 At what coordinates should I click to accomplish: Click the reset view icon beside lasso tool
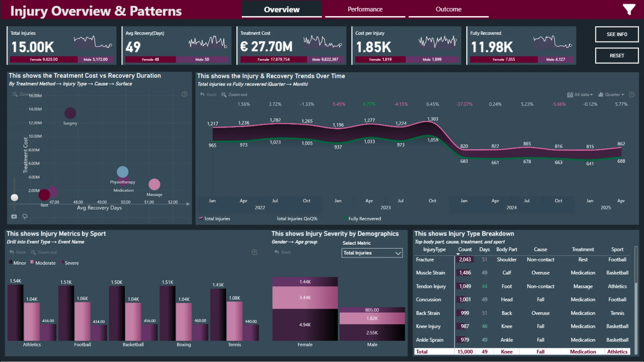pos(14,217)
